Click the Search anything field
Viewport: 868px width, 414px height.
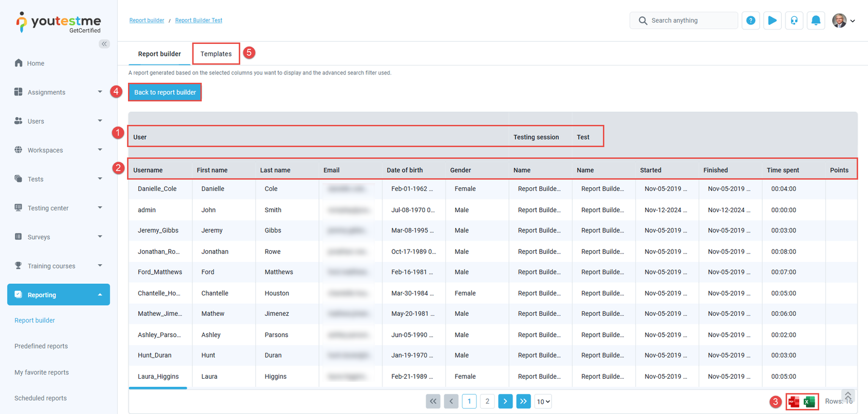click(689, 21)
